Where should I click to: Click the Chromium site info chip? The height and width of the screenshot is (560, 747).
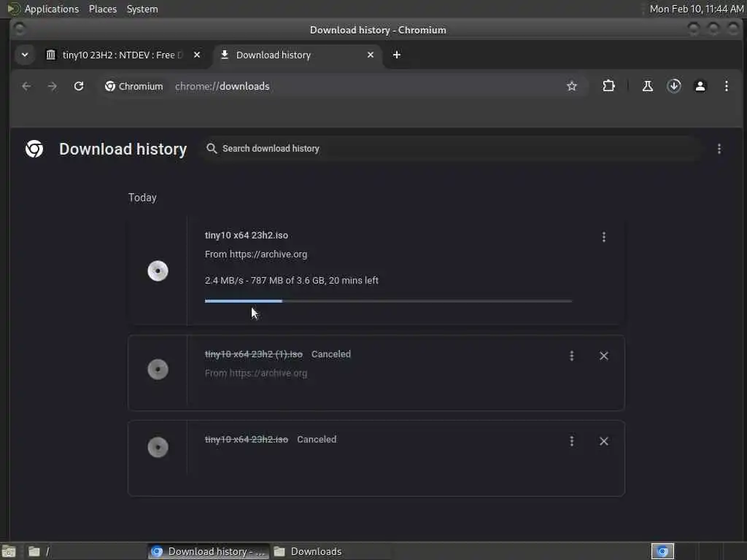click(134, 86)
